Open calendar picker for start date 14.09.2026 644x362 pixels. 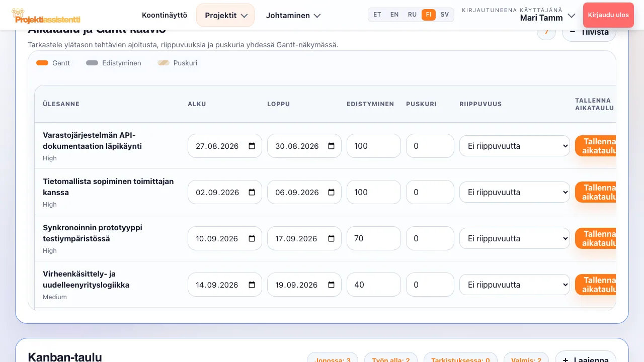[252, 285]
